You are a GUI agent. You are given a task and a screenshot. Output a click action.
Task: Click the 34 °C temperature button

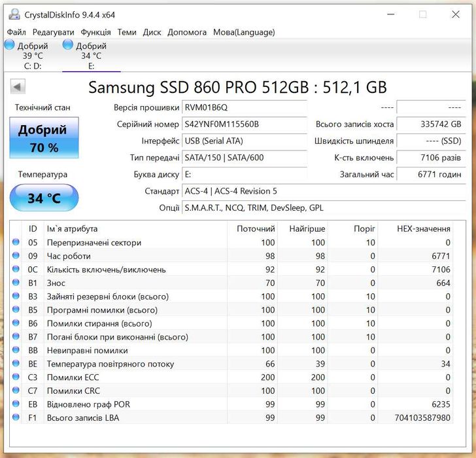click(44, 198)
